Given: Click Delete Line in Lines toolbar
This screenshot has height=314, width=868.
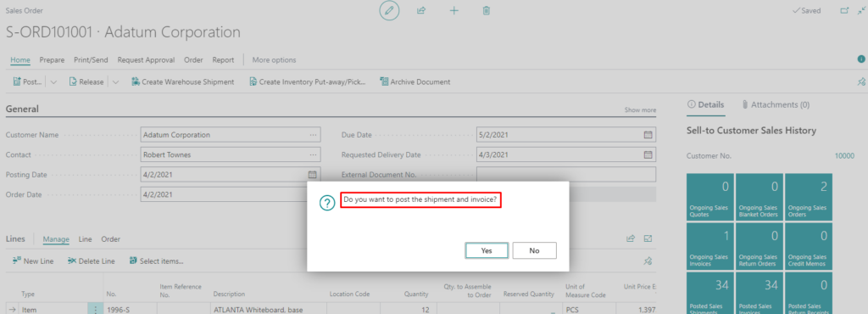Looking at the screenshot, I should tap(92, 261).
